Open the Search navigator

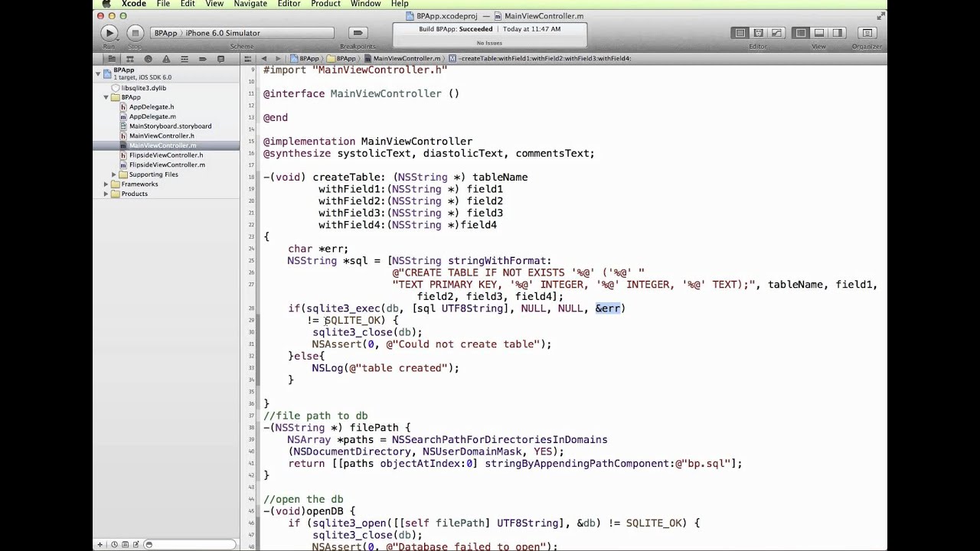148,59
